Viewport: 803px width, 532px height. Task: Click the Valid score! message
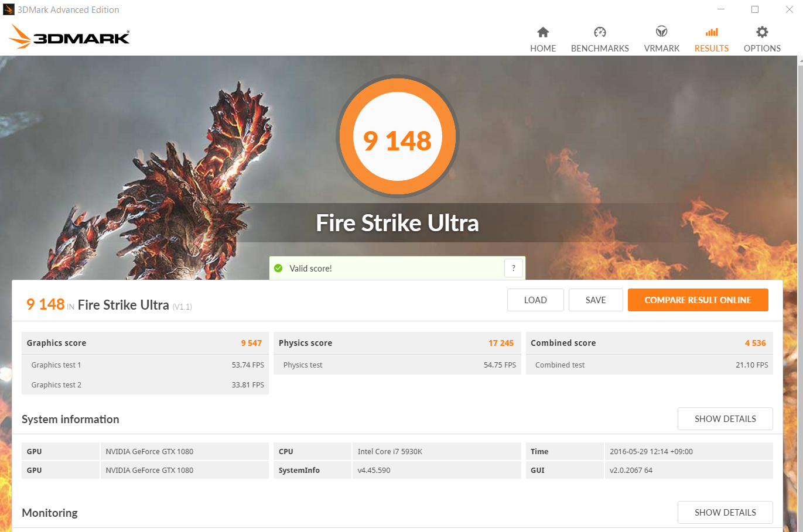(310, 269)
